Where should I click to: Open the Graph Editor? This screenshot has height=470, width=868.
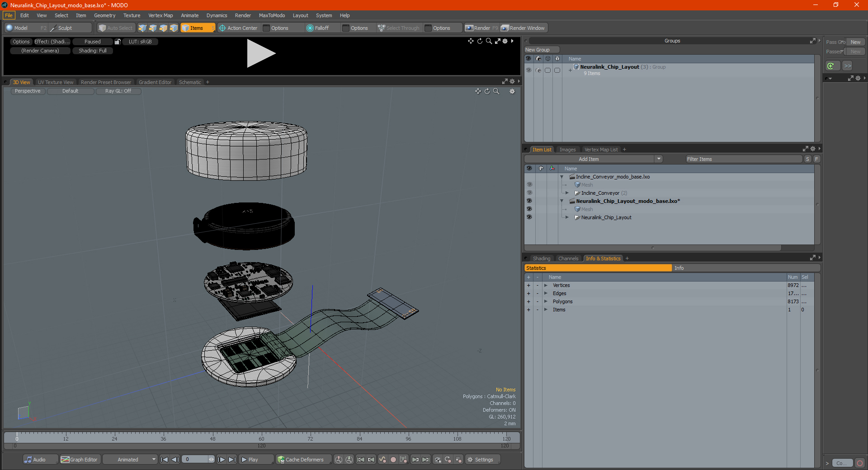[x=80, y=460]
